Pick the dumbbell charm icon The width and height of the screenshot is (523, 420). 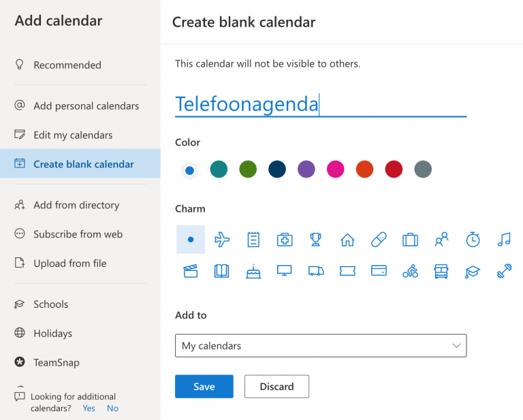[504, 271]
